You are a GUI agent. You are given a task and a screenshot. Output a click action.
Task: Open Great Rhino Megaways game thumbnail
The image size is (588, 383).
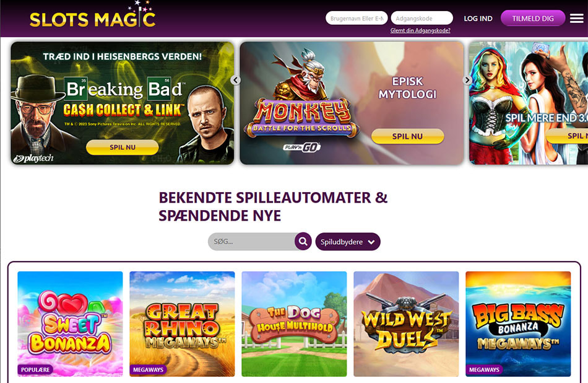pos(182,324)
